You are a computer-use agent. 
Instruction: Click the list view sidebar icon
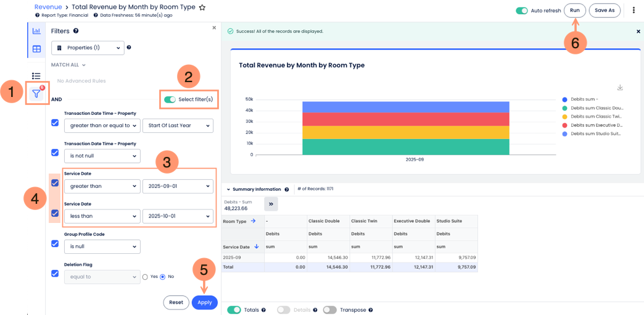[x=36, y=76]
